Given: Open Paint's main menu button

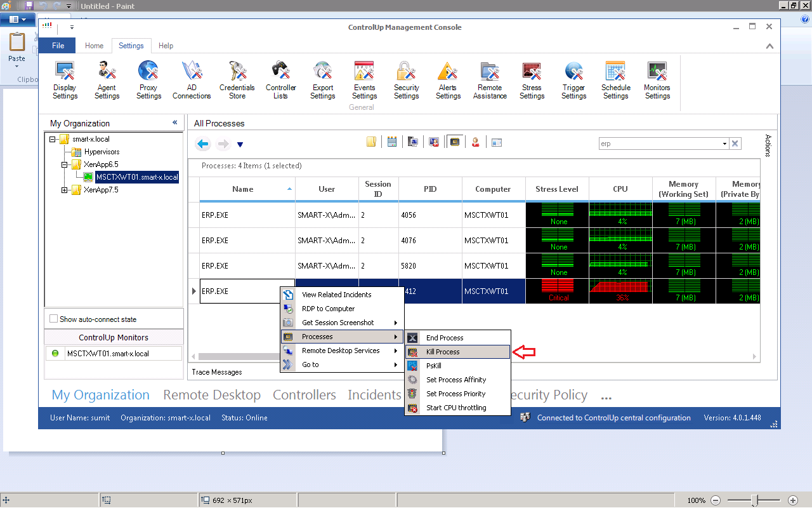Looking at the screenshot, I should [18, 20].
